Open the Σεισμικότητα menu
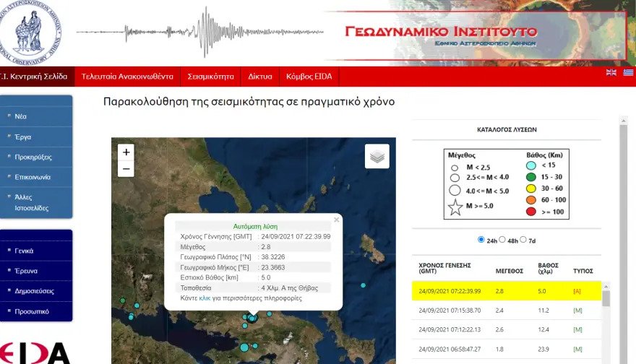Screen dimensions: 636x364 [210, 77]
